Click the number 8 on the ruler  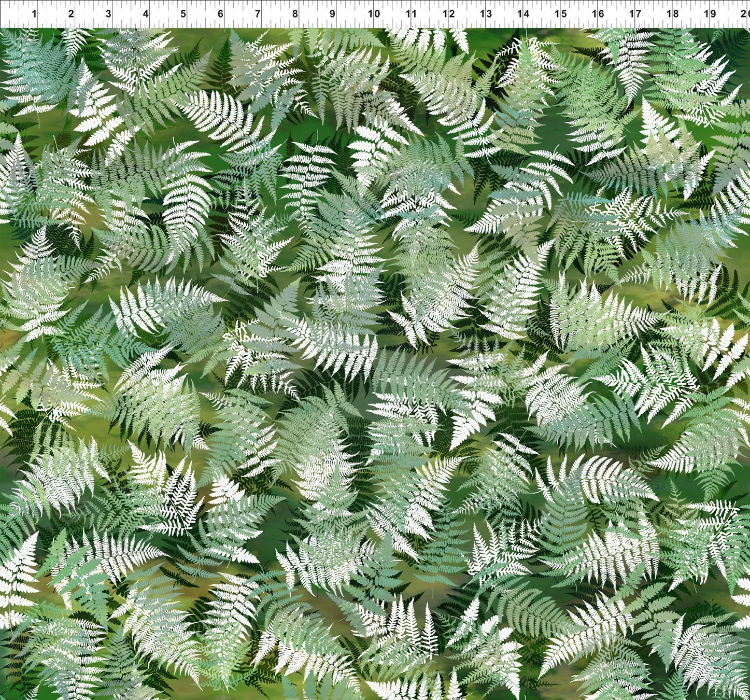[295, 14]
